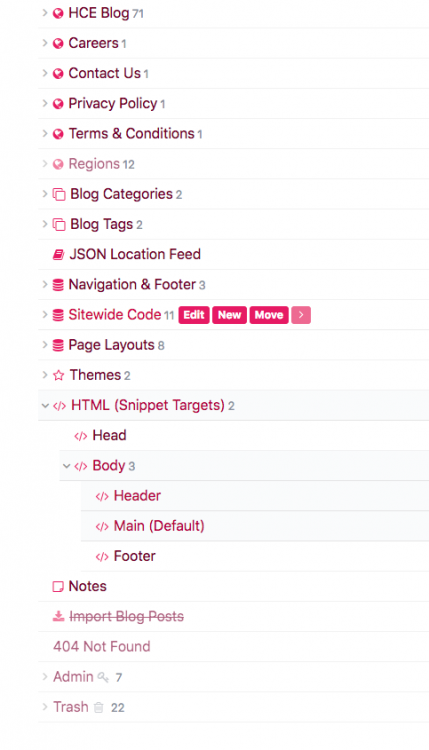Click the globe icon beside Terms & Conditions
This screenshot has width=429, height=750.
coord(58,134)
